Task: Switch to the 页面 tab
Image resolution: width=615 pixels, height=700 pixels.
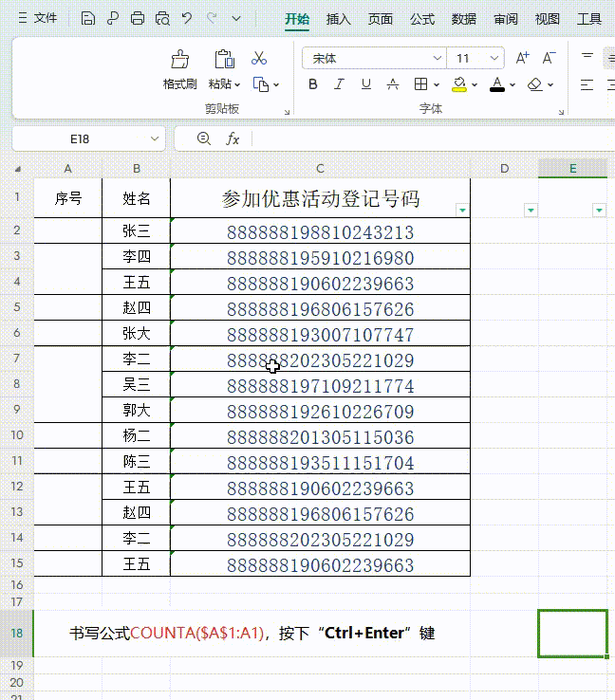Action: (380, 19)
